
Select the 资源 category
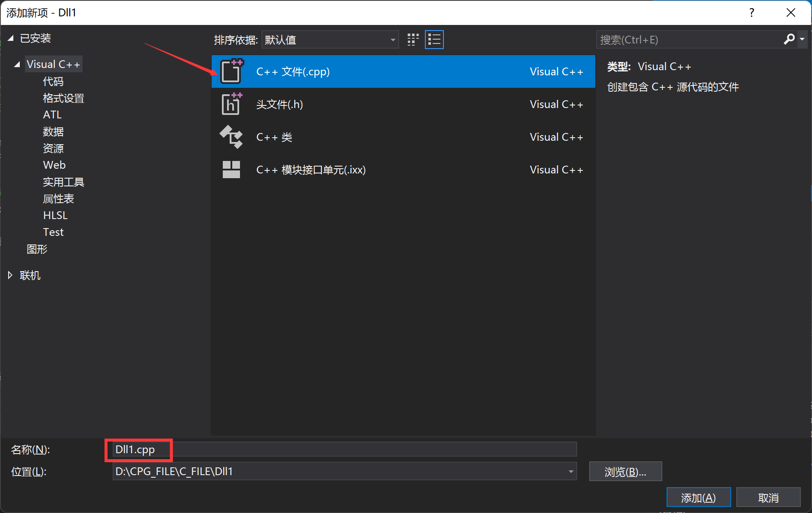click(53, 148)
